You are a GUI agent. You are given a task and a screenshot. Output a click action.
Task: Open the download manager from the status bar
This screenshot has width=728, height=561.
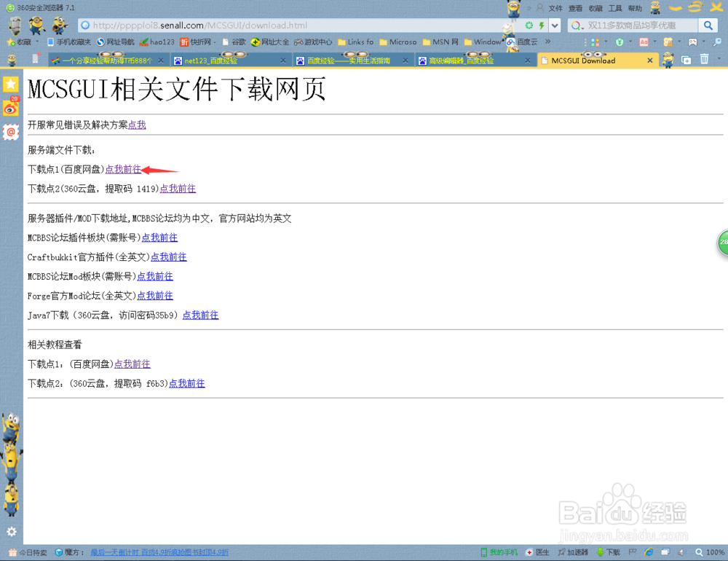[608, 552]
